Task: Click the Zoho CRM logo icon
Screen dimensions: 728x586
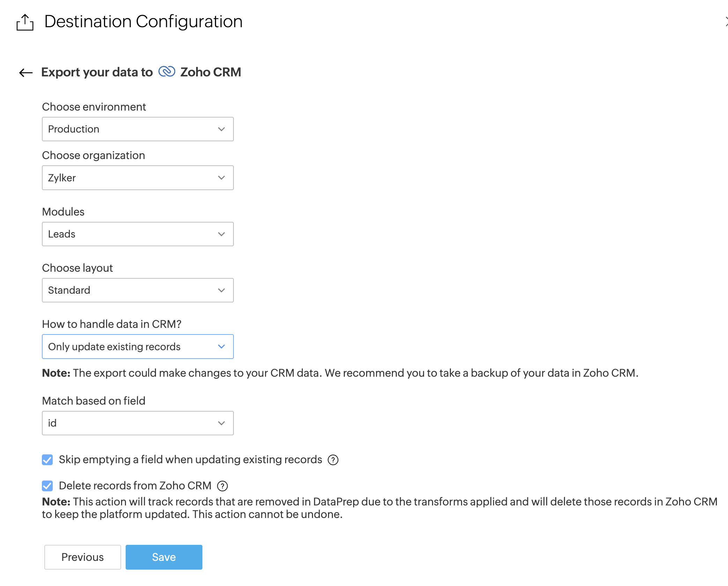Action: tap(167, 72)
